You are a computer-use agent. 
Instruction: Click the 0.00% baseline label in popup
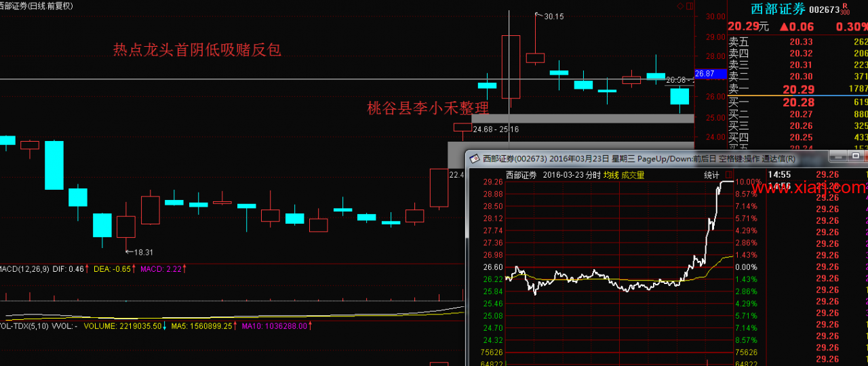tap(745, 267)
